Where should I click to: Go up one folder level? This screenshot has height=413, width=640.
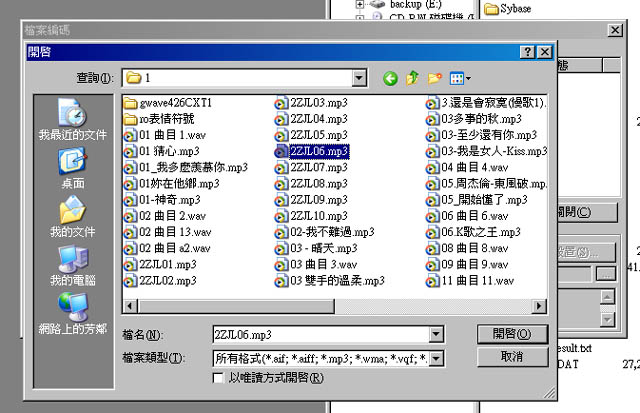click(412, 78)
